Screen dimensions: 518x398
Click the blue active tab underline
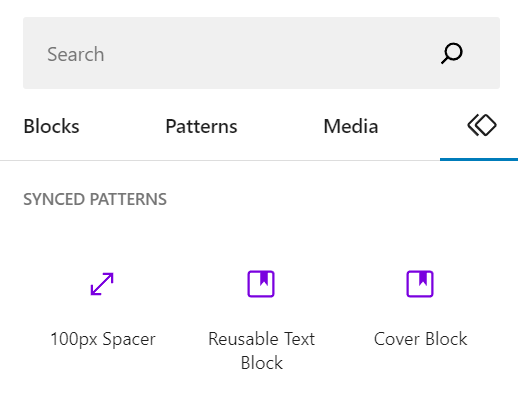click(479, 159)
